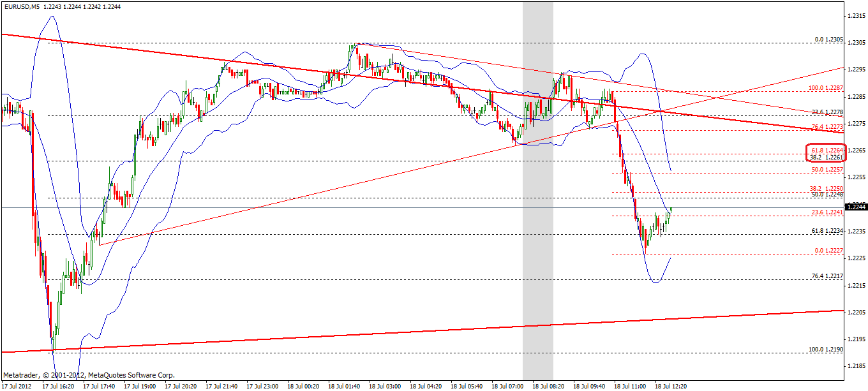
Task: Click the 17 Jul 2012 first timestamp label
Action: tap(16, 385)
